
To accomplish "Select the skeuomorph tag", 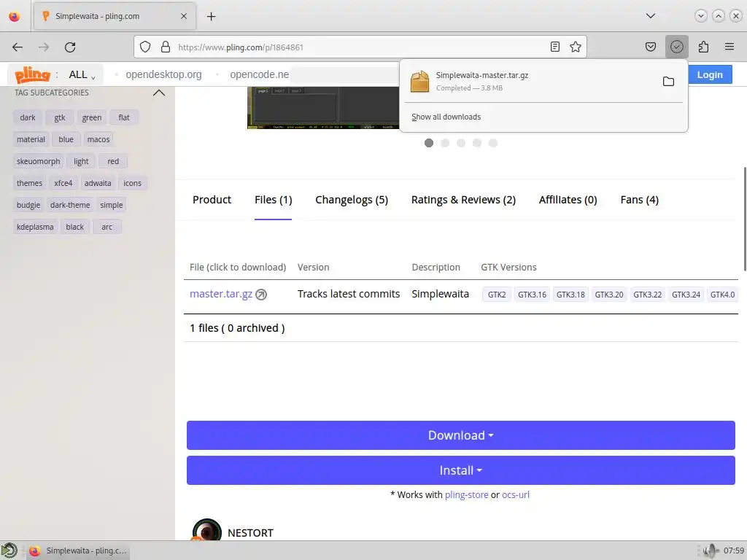I will [38, 161].
